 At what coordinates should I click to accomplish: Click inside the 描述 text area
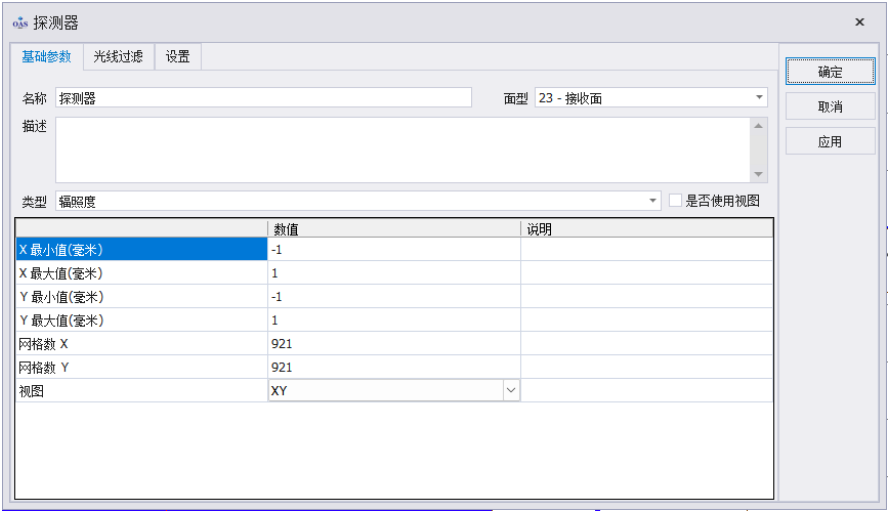tap(400, 150)
